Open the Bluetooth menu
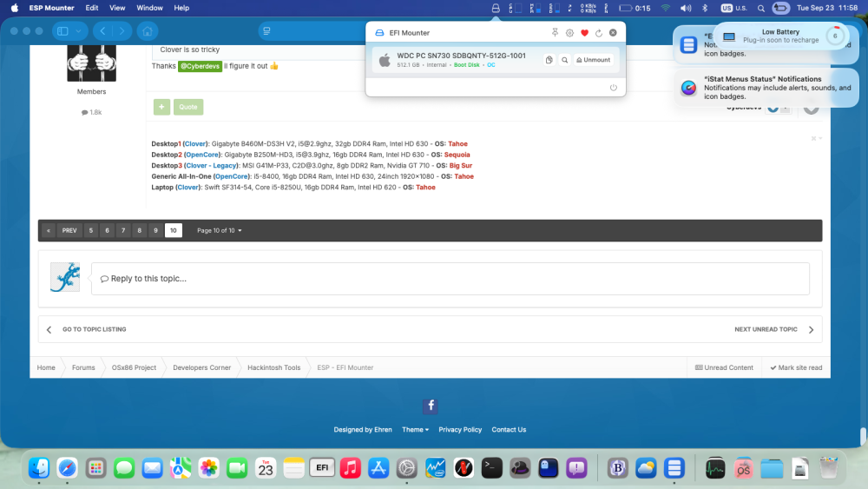868x489 pixels. 705,8
